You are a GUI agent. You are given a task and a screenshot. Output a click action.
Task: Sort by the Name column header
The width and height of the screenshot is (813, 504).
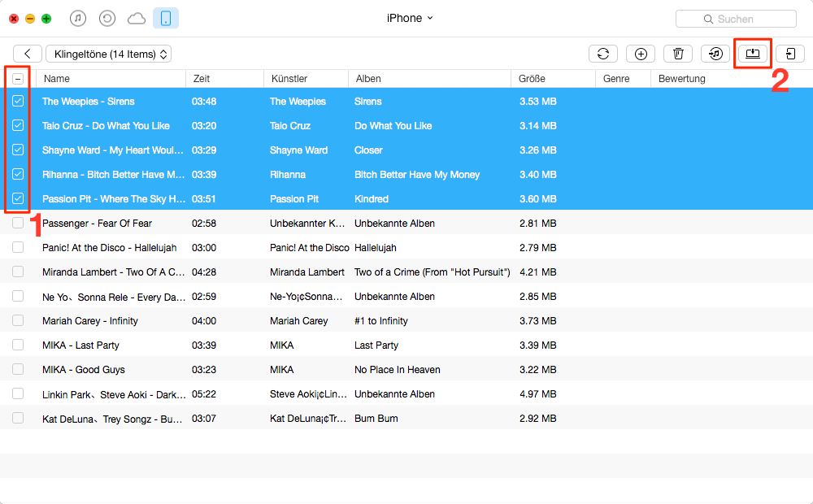tap(111, 79)
